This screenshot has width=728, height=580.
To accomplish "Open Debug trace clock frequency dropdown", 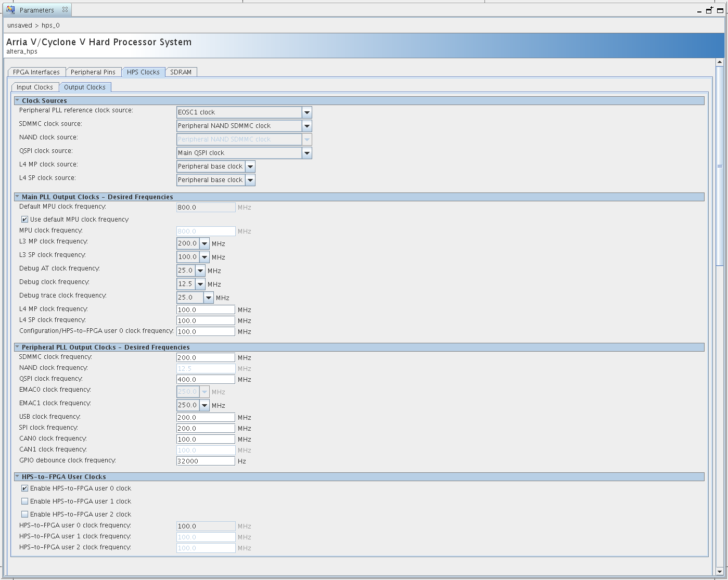I will [209, 298].
